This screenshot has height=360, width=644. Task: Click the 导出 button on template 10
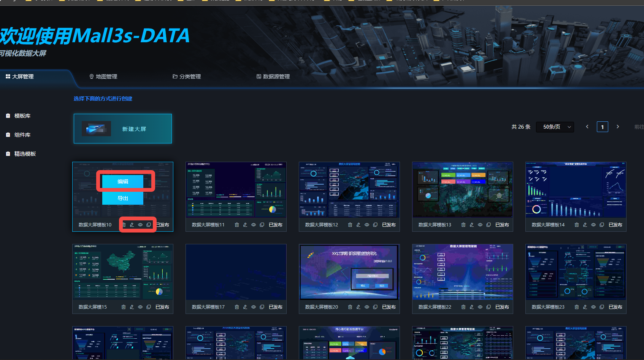point(123,198)
